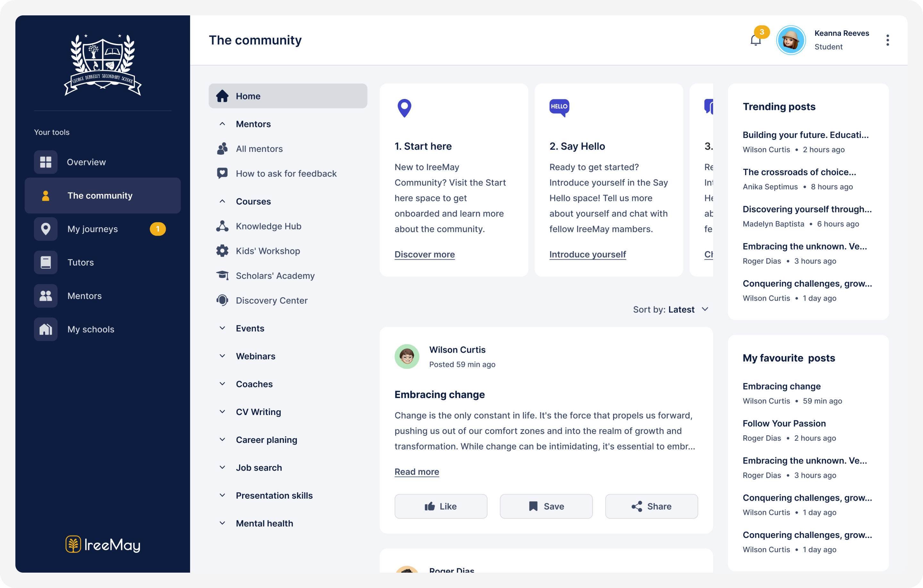Expand the Career planing section

(x=222, y=440)
